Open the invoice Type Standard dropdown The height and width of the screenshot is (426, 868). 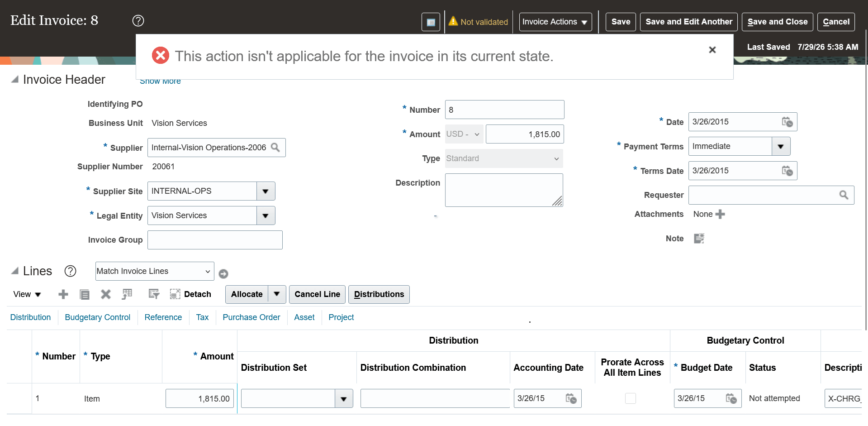point(504,158)
